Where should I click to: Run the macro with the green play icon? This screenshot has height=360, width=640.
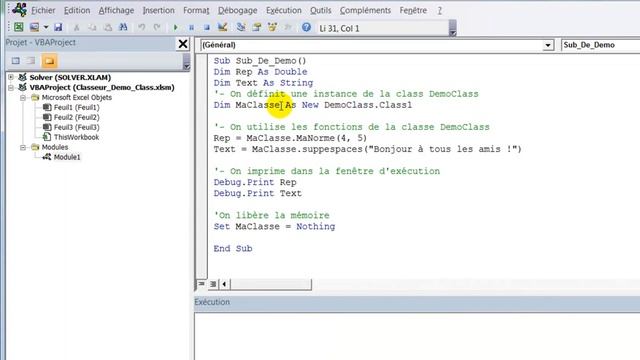(176, 27)
